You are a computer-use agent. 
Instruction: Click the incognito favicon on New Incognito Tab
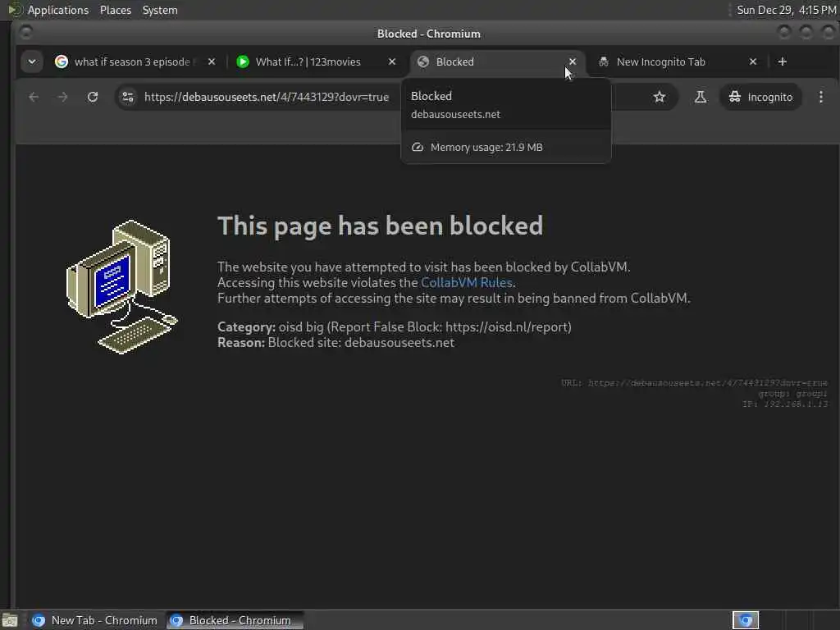(x=604, y=62)
